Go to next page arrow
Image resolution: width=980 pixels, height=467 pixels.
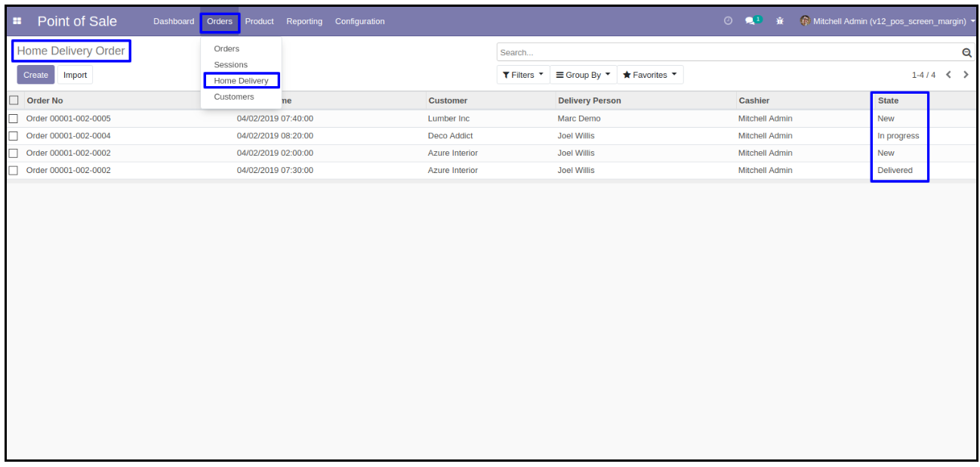click(x=966, y=75)
